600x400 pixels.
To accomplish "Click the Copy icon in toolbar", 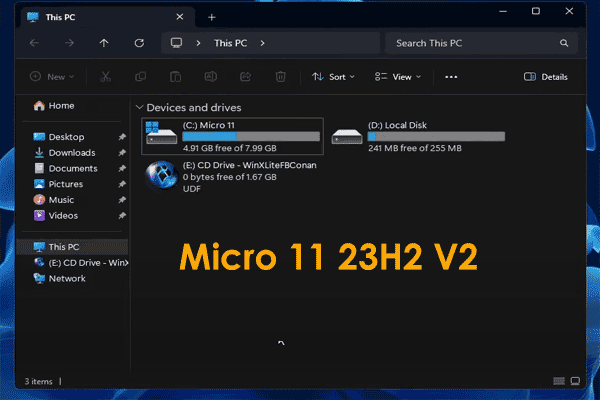I will 140,77.
